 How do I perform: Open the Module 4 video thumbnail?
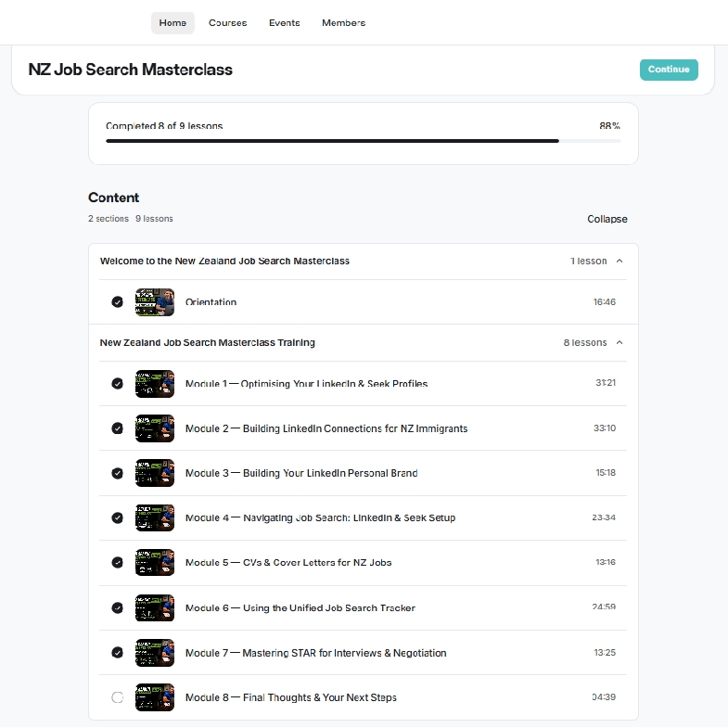point(155,517)
